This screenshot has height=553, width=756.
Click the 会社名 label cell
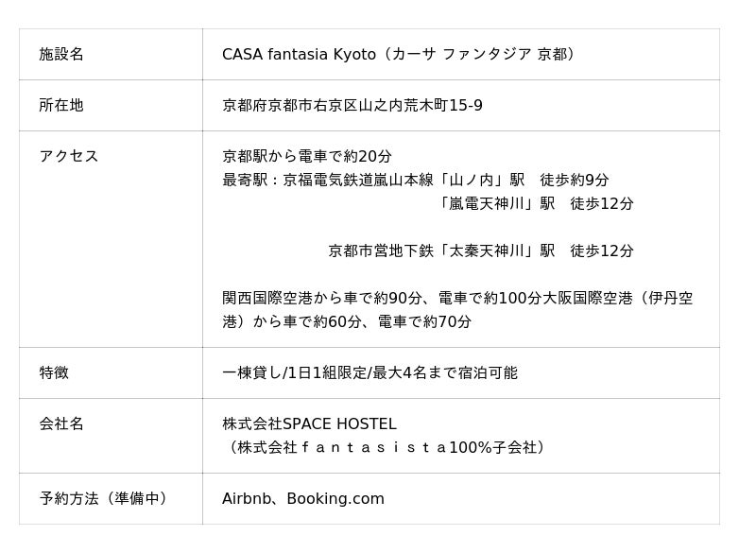[61, 424]
